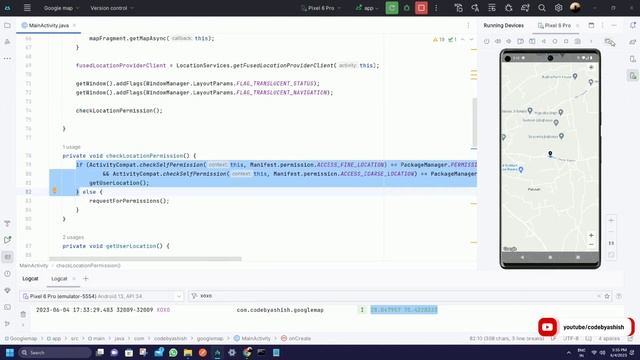
Task: Zoom out on emulator map minus button
Action: (x=591, y=244)
